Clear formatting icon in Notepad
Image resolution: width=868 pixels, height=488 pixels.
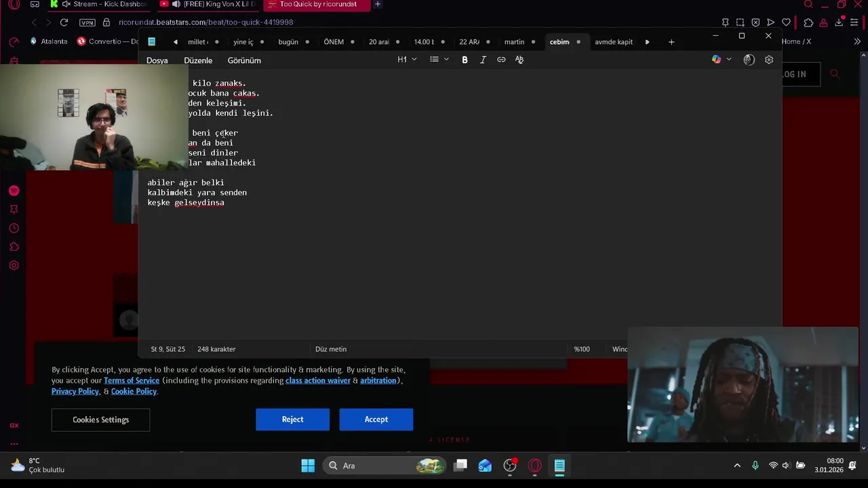(519, 60)
